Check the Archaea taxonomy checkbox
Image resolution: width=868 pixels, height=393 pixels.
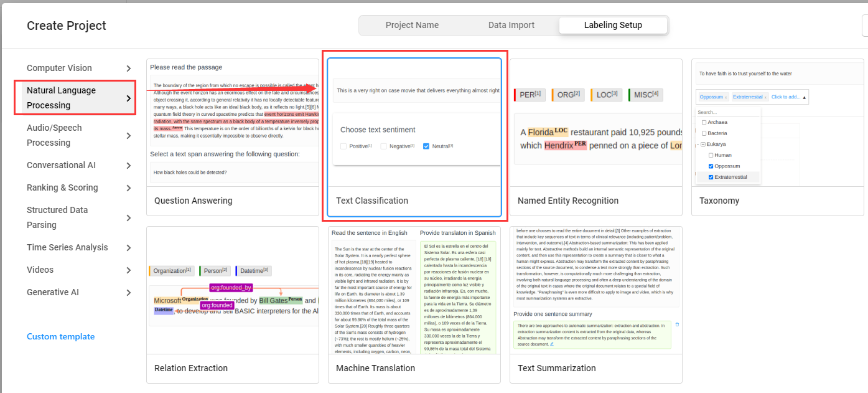tap(704, 122)
